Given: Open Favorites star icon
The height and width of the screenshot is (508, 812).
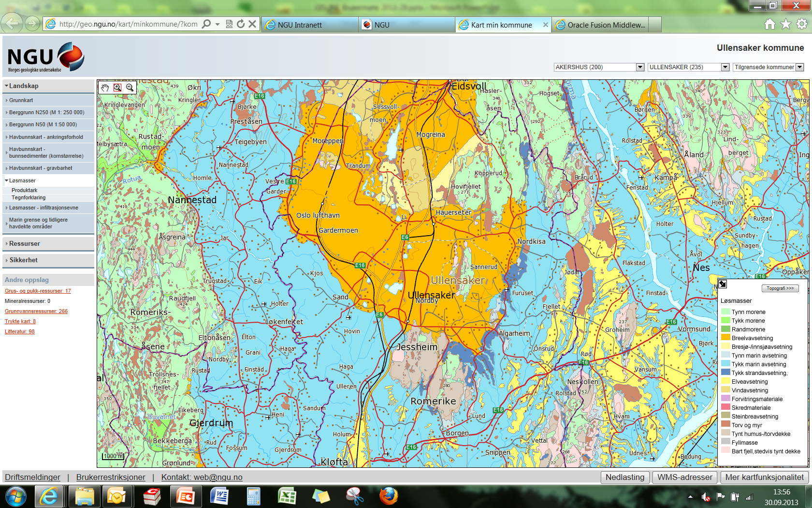Looking at the screenshot, I should [x=786, y=24].
